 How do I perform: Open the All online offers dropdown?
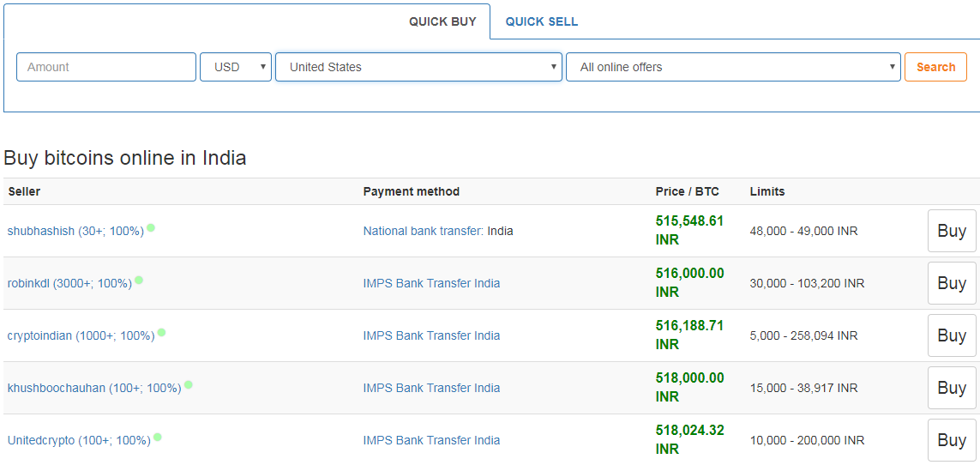(733, 67)
